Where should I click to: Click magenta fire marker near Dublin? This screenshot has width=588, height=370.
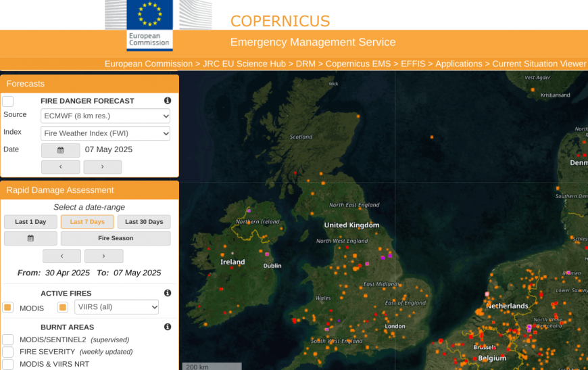[x=267, y=254]
